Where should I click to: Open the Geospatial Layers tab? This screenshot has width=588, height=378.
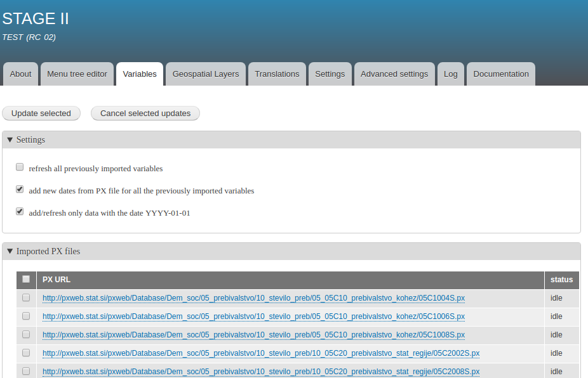point(206,74)
